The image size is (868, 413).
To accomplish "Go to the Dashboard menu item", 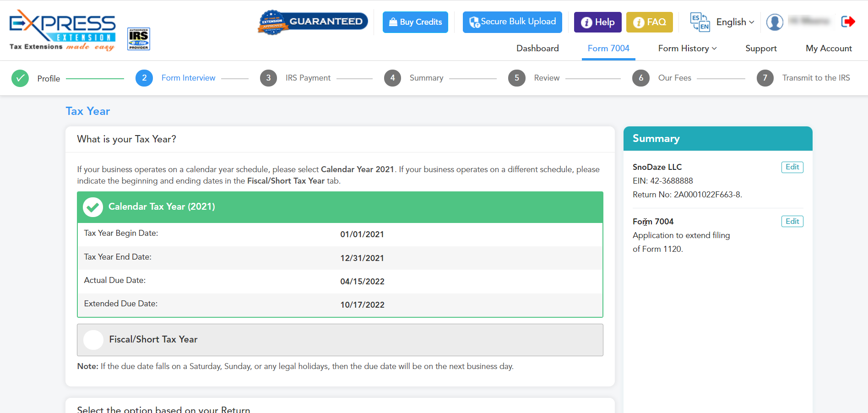I will tap(537, 49).
